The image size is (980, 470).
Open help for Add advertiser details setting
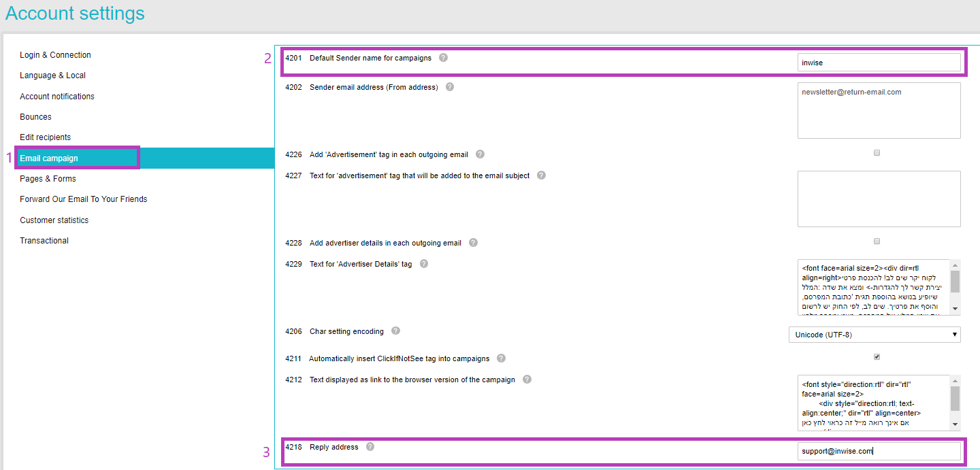473,243
